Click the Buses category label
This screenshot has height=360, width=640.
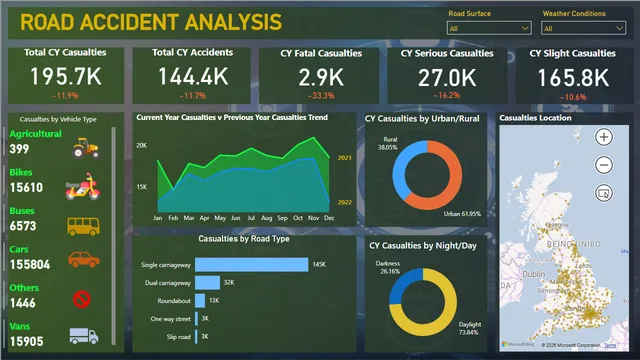(x=22, y=211)
